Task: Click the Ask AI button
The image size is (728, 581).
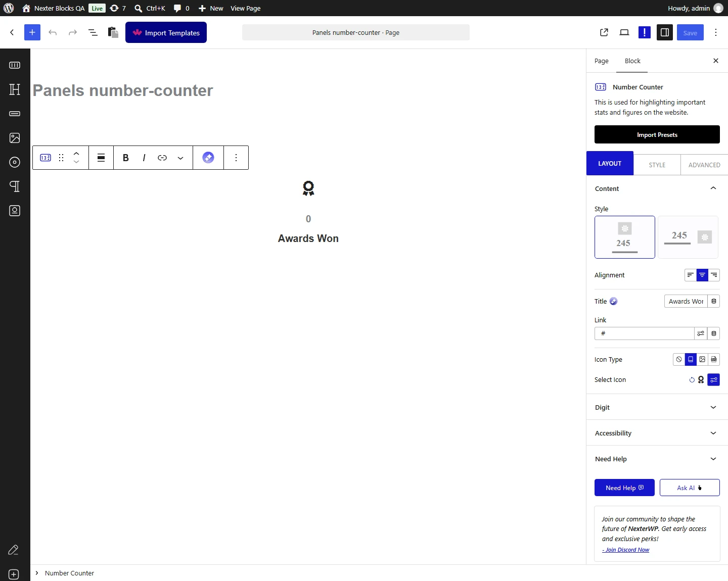Action: [690, 488]
